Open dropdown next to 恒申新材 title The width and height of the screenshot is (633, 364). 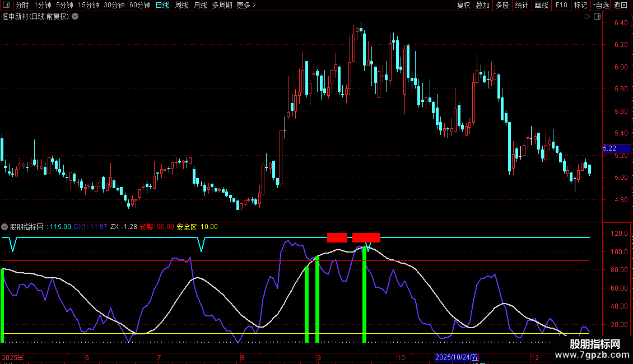pyautogui.click(x=75, y=17)
